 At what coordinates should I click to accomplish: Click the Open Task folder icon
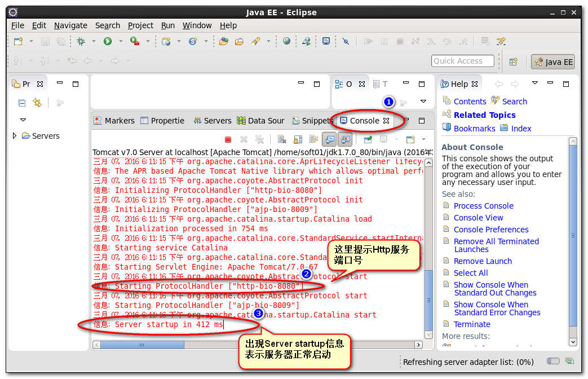tap(239, 41)
